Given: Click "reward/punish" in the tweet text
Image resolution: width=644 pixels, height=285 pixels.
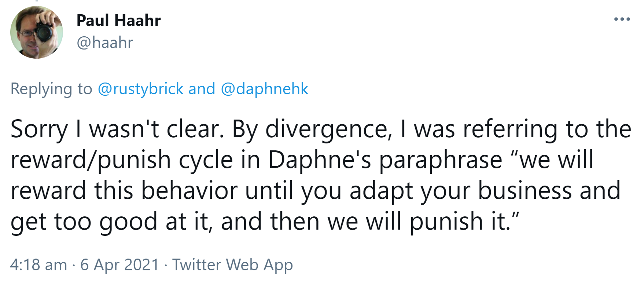Looking at the screenshot, I should pyautogui.click(x=91, y=160).
